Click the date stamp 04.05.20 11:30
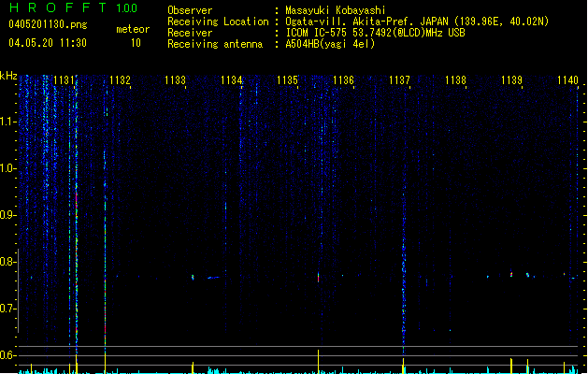Viewport: 588px width, 374px height. point(48,43)
